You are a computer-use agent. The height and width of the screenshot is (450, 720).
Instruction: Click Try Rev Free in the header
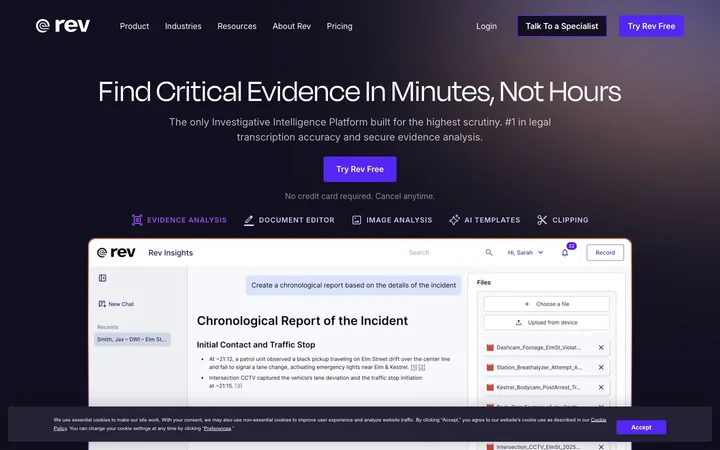point(651,26)
